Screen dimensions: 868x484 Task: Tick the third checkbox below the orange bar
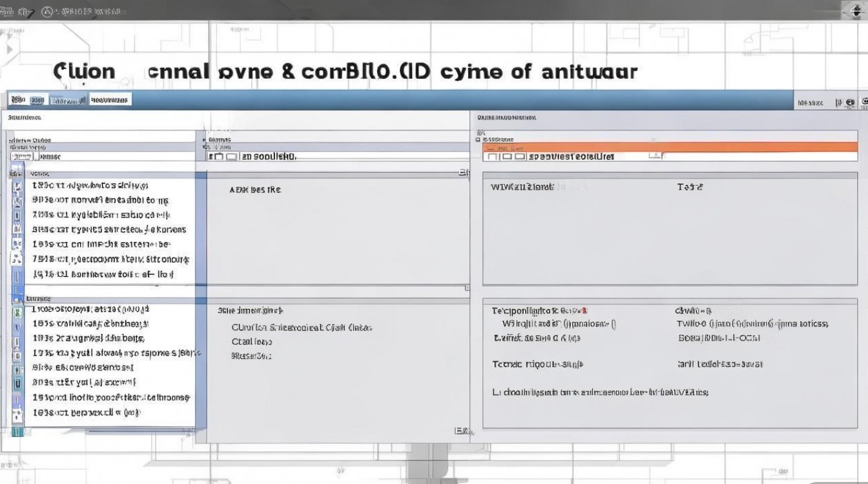(520, 157)
